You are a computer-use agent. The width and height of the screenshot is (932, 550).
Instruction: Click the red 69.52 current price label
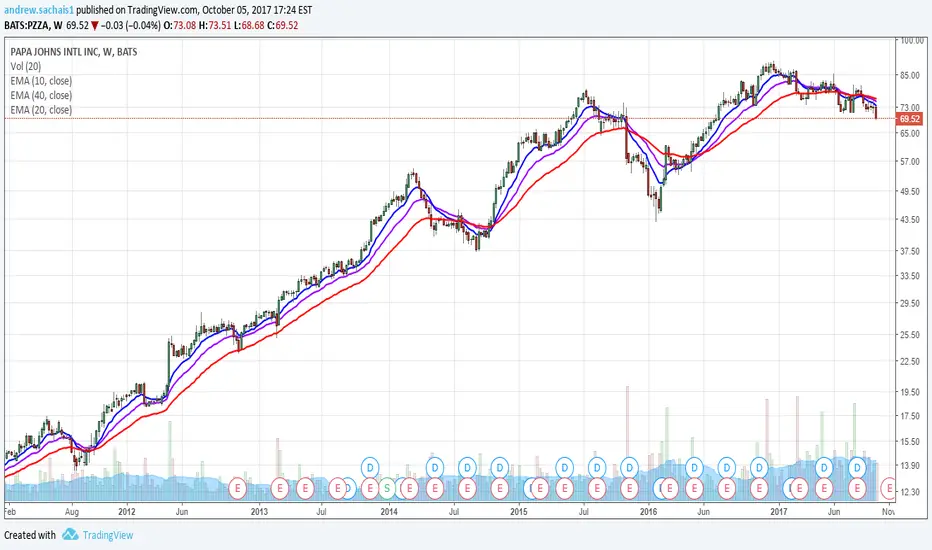point(909,119)
